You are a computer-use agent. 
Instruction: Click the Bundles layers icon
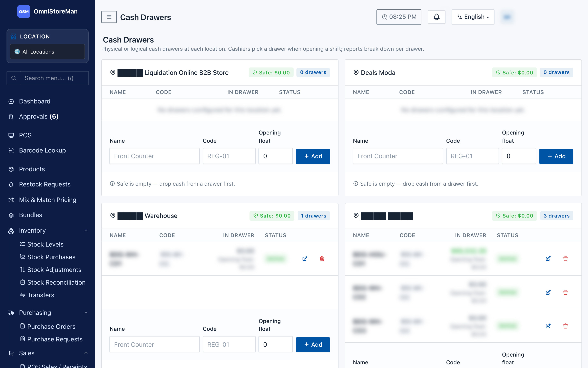11,215
